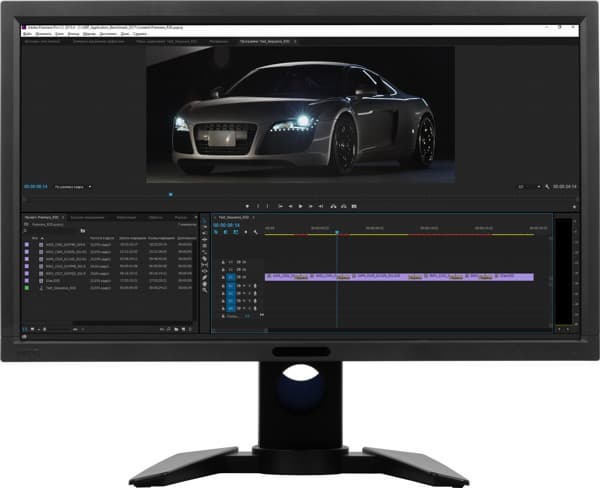Select the Test_Sequence_ESD timeline tab

tap(233, 217)
